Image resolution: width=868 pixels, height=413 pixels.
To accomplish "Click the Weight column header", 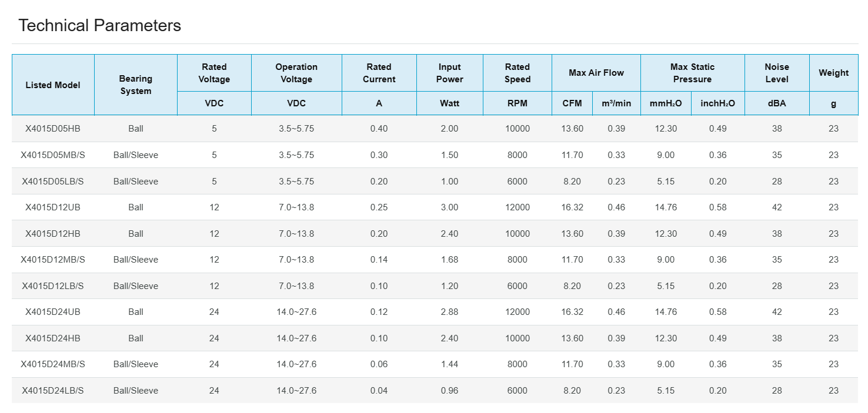I will pos(833,73).
